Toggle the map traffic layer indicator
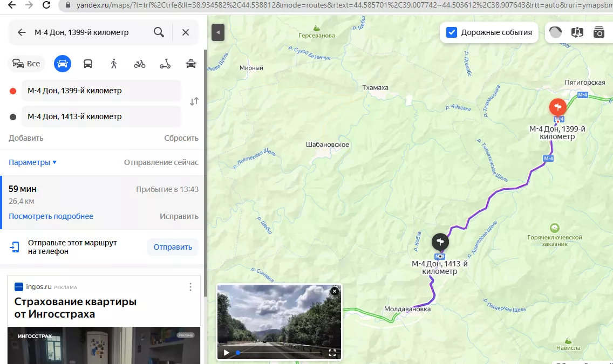This screenshot has height=364, width=613. [x=555, y=32]
